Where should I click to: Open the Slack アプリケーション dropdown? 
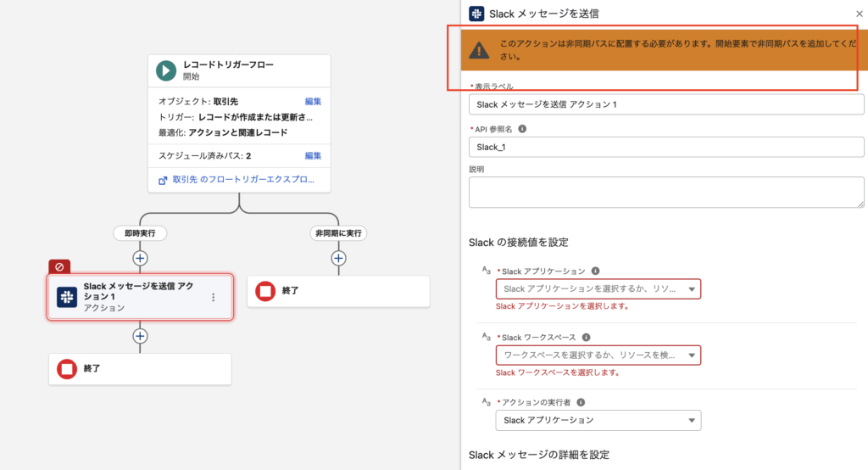tap(598, 289)
